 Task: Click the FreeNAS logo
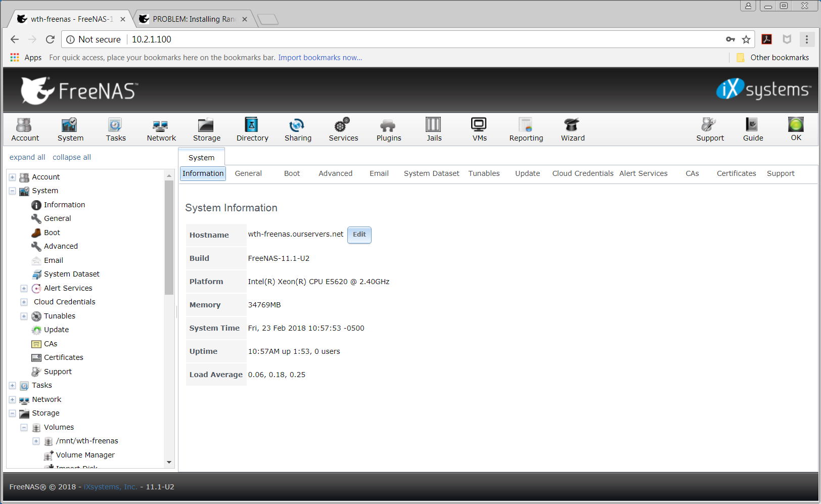tap(79, 90)
